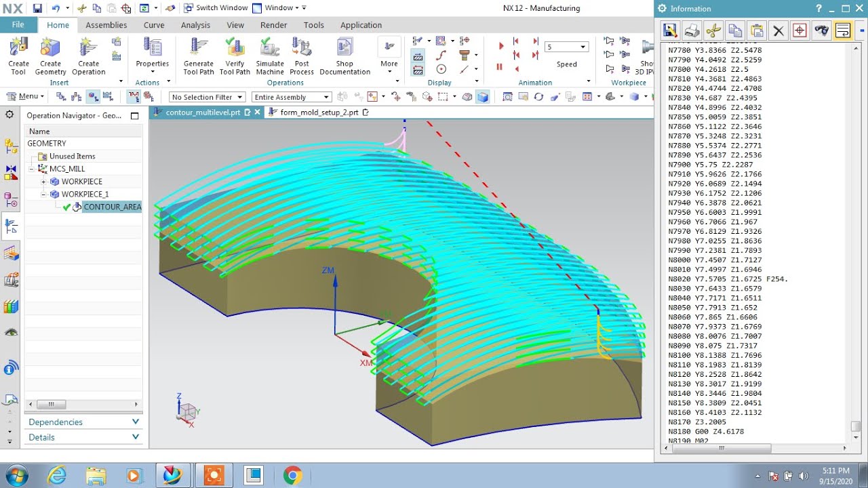
Task: Step to next operation in Animation
Action: pyautogui.click(x=536, y=41)
